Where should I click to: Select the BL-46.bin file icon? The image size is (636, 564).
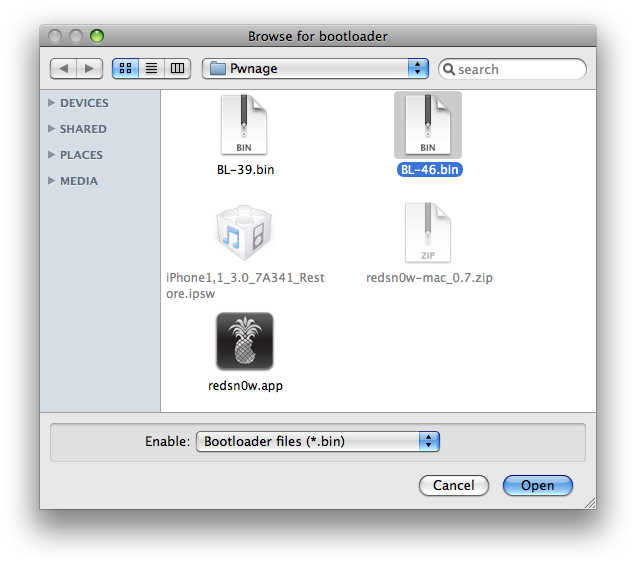[428, 125]
